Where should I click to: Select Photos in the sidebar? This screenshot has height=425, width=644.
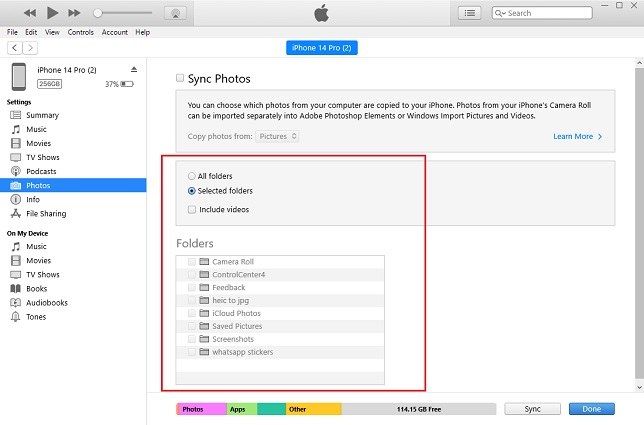coord(73,185)
